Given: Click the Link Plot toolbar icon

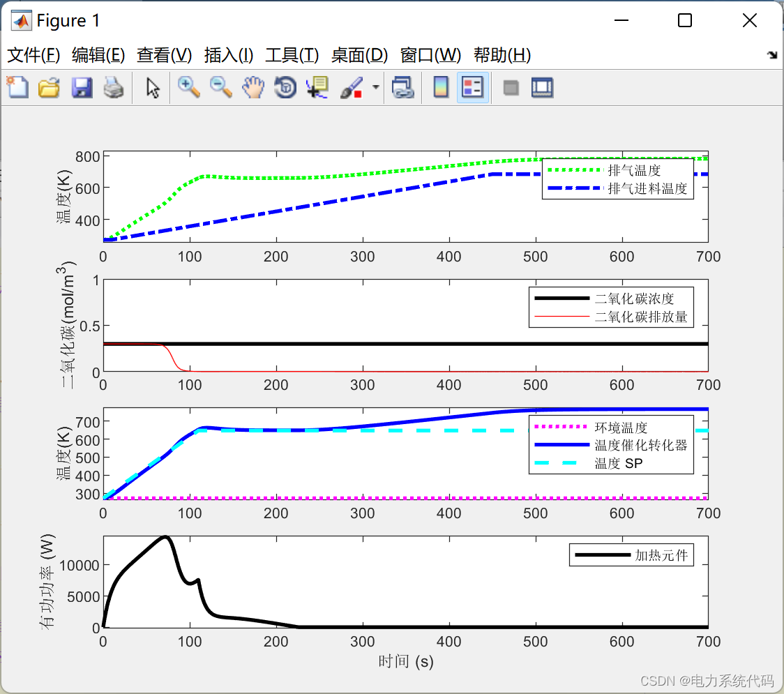Looking at the screenshot, I should [x=403, y=87].
